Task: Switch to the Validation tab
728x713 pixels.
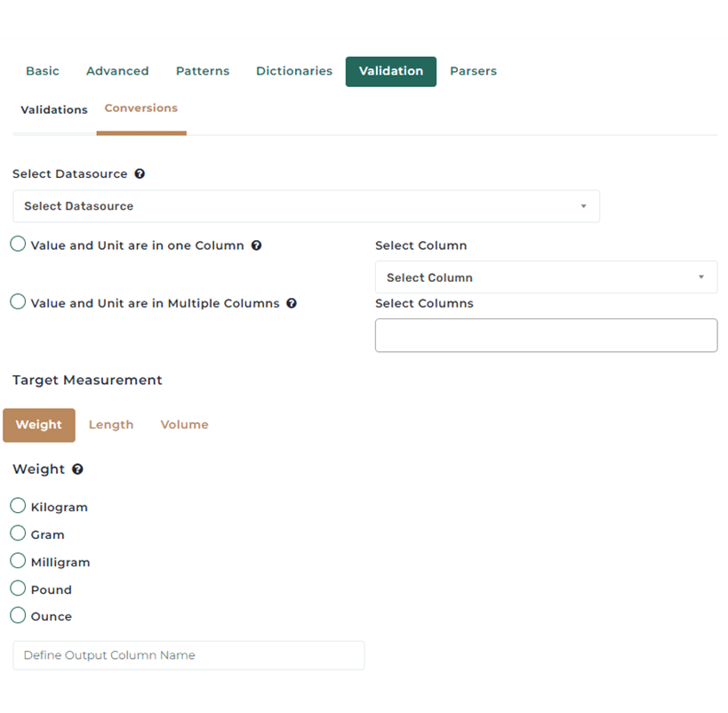Action: pyautogui.click(x=390, y=71)
